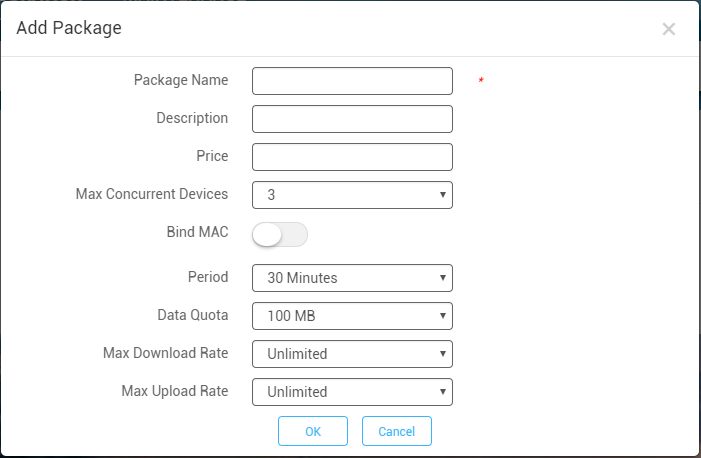Click the arrow icon of Period select

click(443, 277)
